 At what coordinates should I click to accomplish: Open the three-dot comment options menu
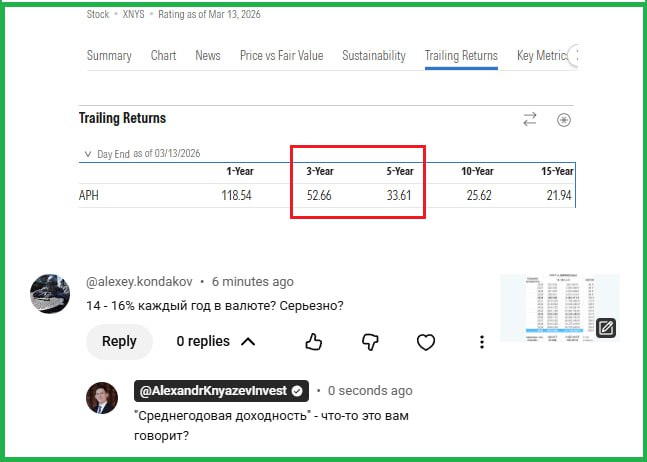[482, 342]
